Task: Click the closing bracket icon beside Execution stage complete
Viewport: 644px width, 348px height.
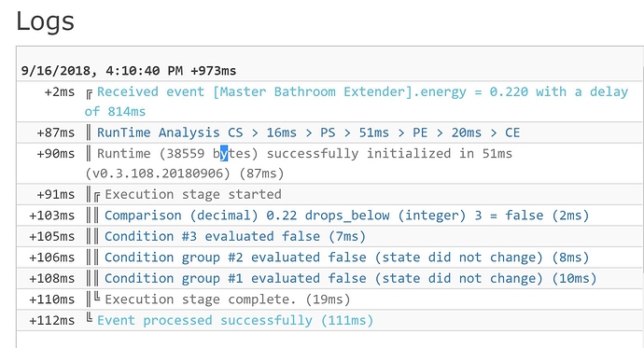Action: (x=97, y=297)
